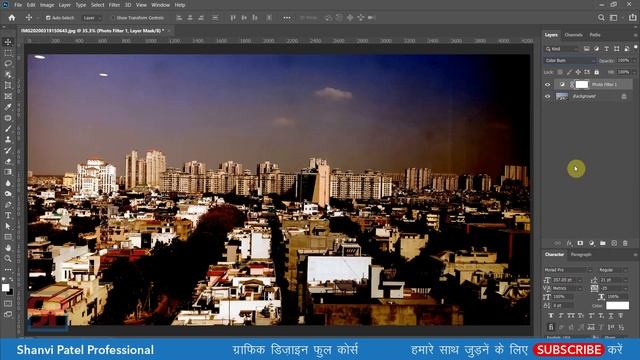
Task: Select the Background layer thumbnail
Action: [562, 96]
